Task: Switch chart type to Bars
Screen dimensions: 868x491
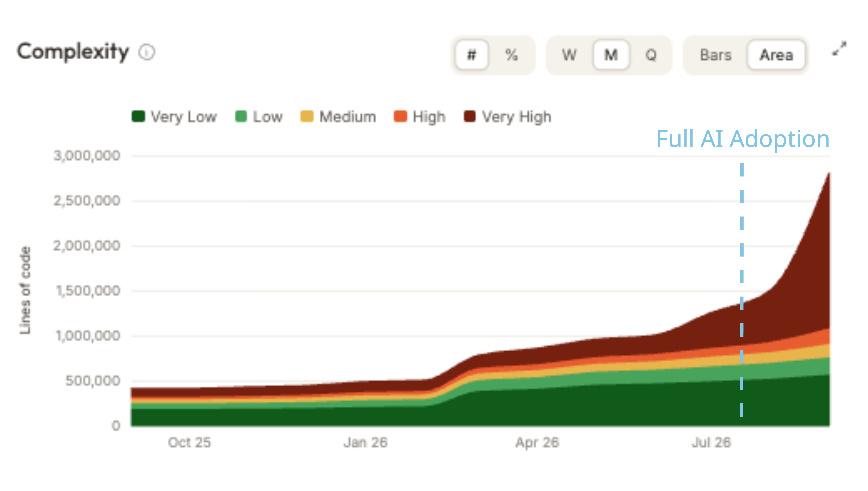Action: [715, 55]
